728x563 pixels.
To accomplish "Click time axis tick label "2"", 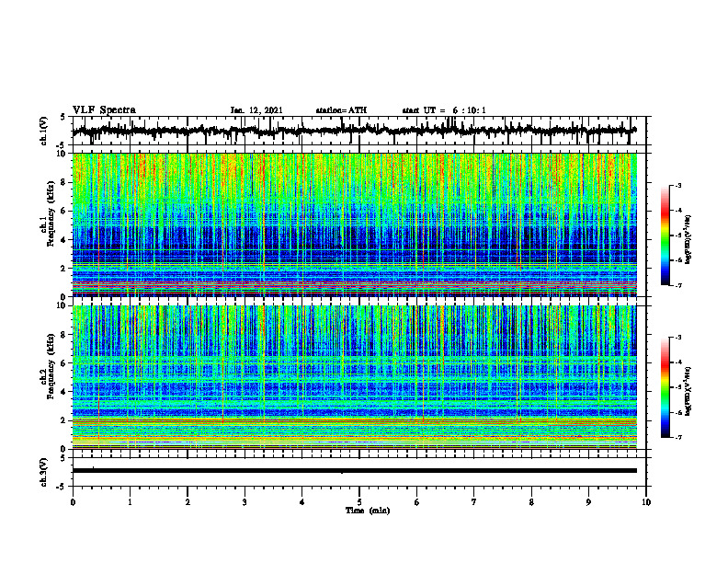I will 188,502.
